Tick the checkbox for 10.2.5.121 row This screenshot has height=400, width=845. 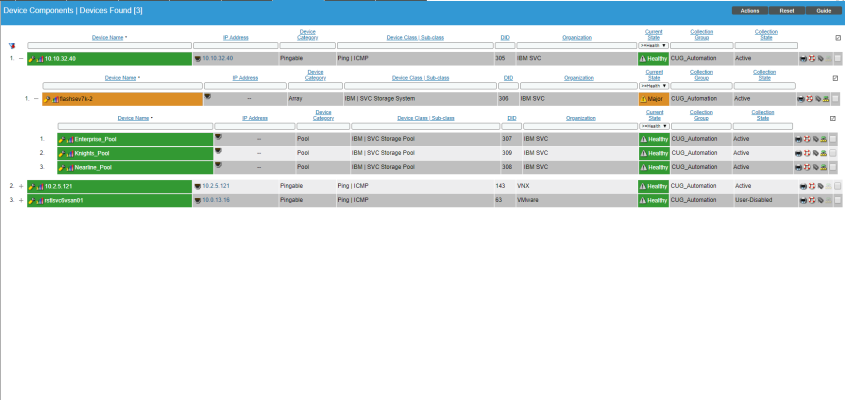tap(837, 187)
